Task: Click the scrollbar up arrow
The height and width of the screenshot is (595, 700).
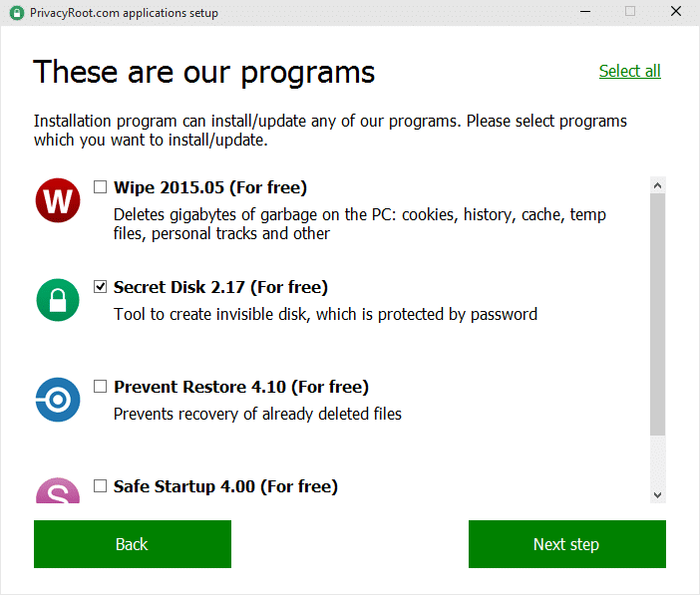Action: [x=657, y=185]
